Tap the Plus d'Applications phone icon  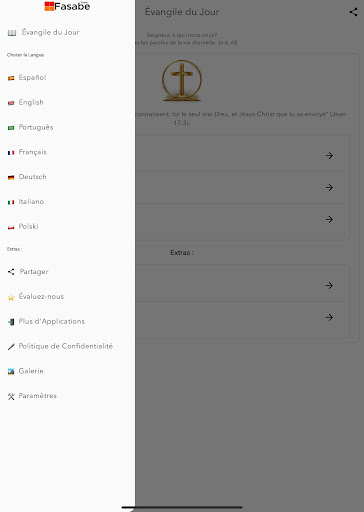[x=11, y=322]
